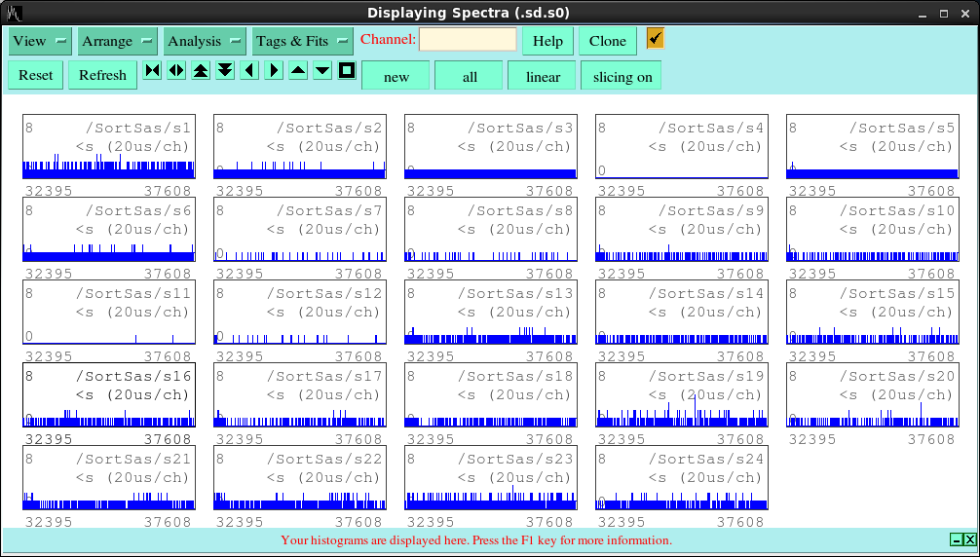Toggle the orange checkmark box
Screen dimensions: 980x557
[656, 38]
